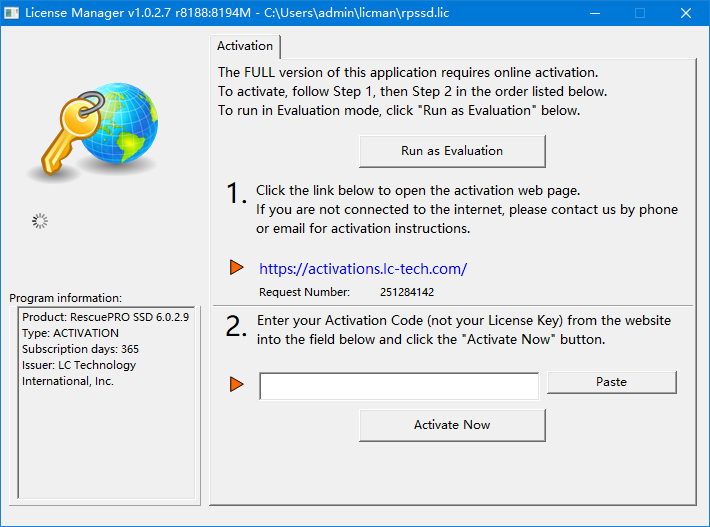Viewport: 710px width, 527px height.
Task: Click the 'Type: ACTIVATION' line
Action: pos(70,333)
